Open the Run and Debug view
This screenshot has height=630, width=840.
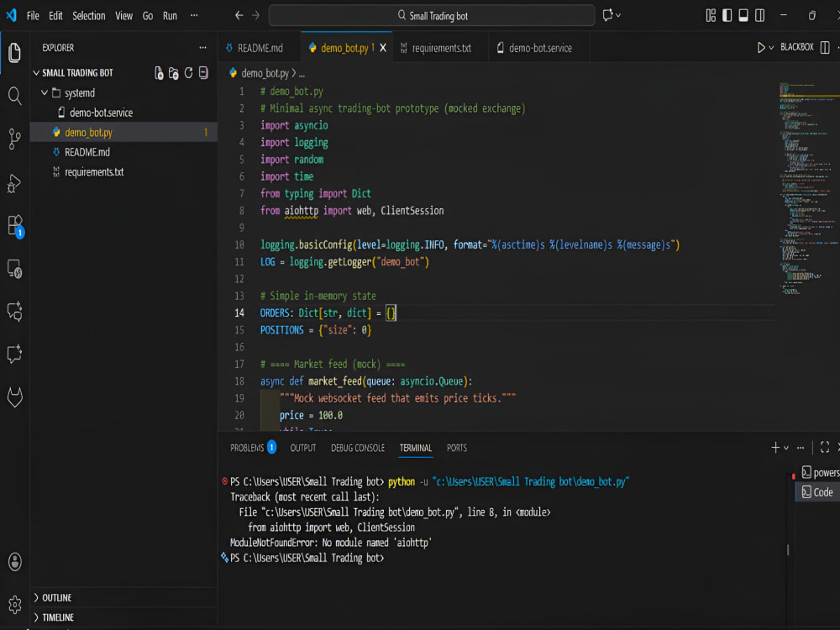[14, 182]
